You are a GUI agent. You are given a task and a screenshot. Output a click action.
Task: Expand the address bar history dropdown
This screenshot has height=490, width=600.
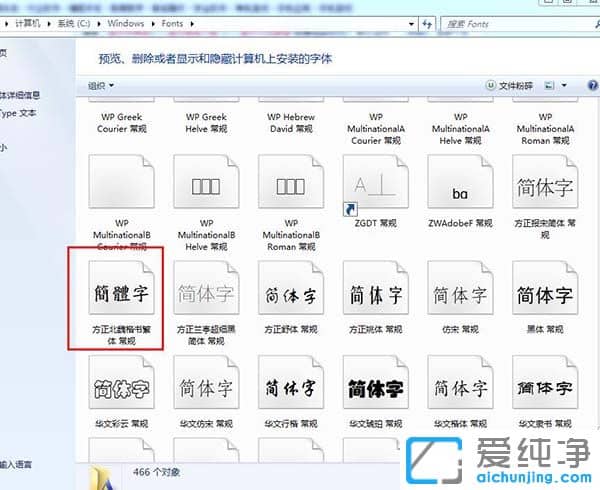[x=412, y=23]
